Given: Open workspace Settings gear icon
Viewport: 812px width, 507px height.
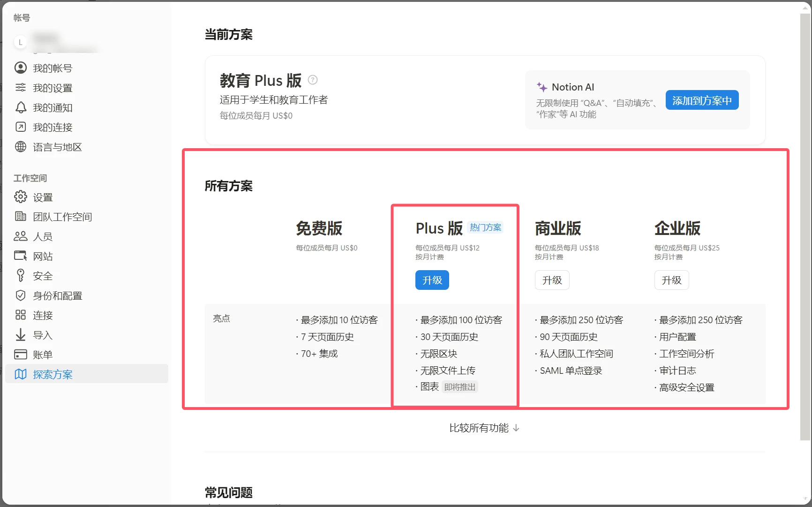Looking at the screenshot, I should [21, 197].
